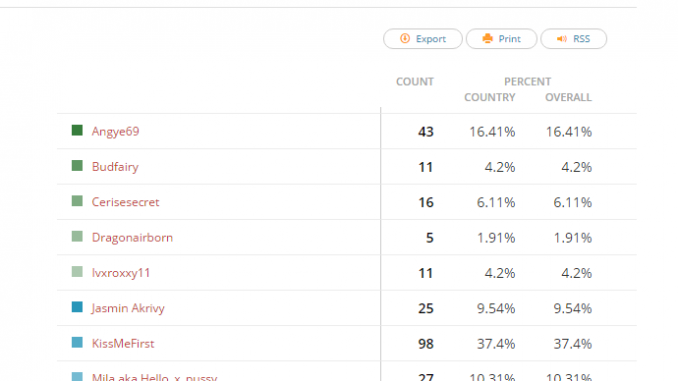Select the KissMeFirst blue swatch
This screenshot has width=678, height=381.
[77, 343]
